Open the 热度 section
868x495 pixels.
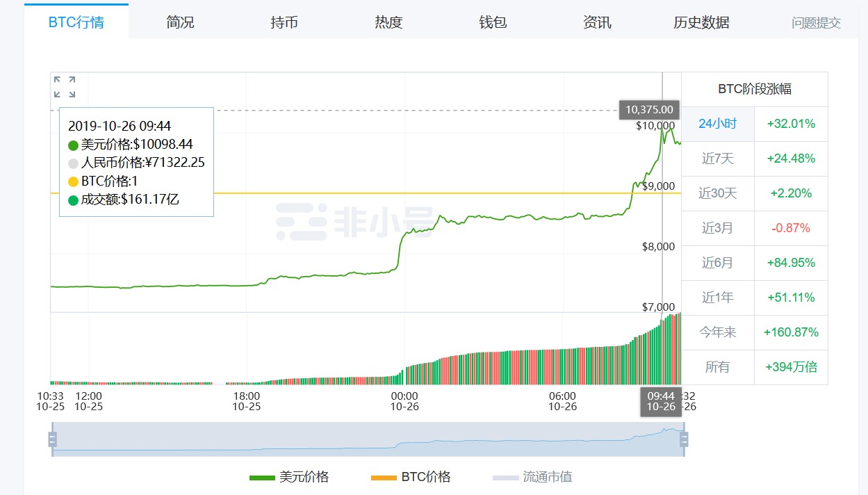pos(387,22)
